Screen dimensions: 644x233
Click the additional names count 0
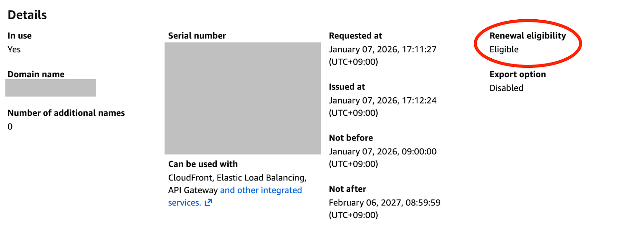(x=10, y=127)
